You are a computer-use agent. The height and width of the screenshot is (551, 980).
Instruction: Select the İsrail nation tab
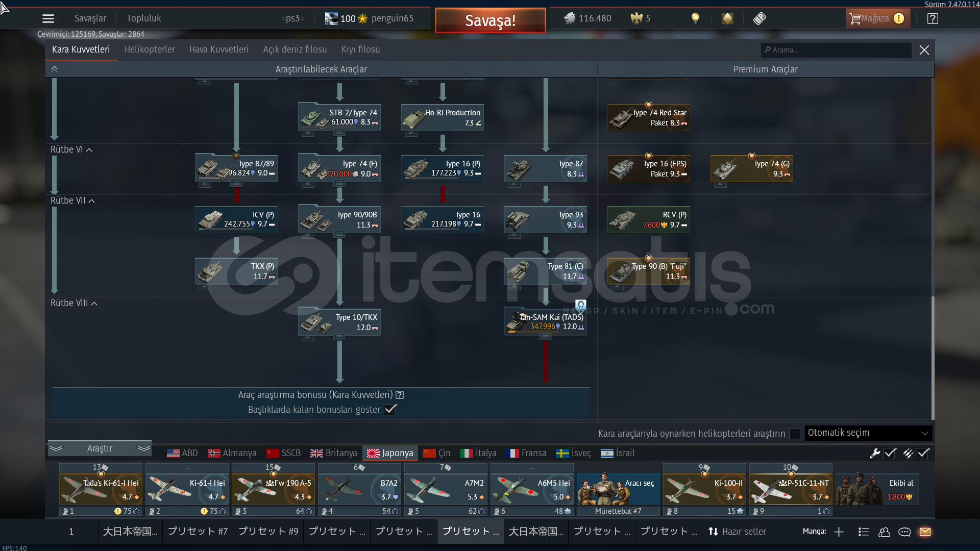click(x=618, y=453)
